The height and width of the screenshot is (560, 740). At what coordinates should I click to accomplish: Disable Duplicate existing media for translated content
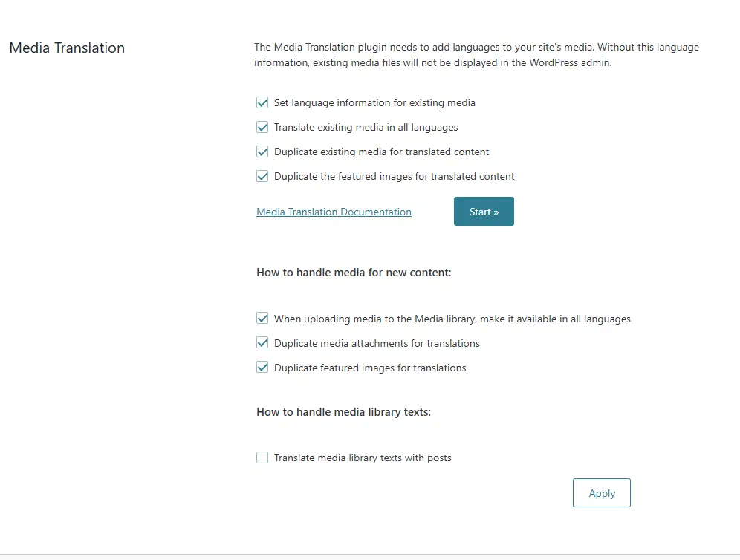click(x=262, y=152)
